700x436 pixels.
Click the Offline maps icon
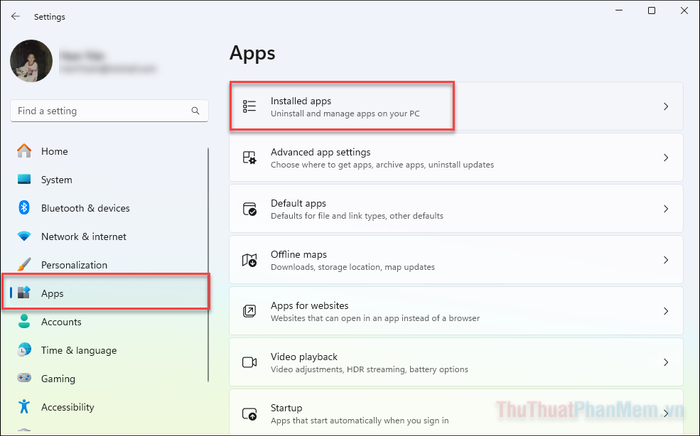pyautogui.click(x=250, y=260)
